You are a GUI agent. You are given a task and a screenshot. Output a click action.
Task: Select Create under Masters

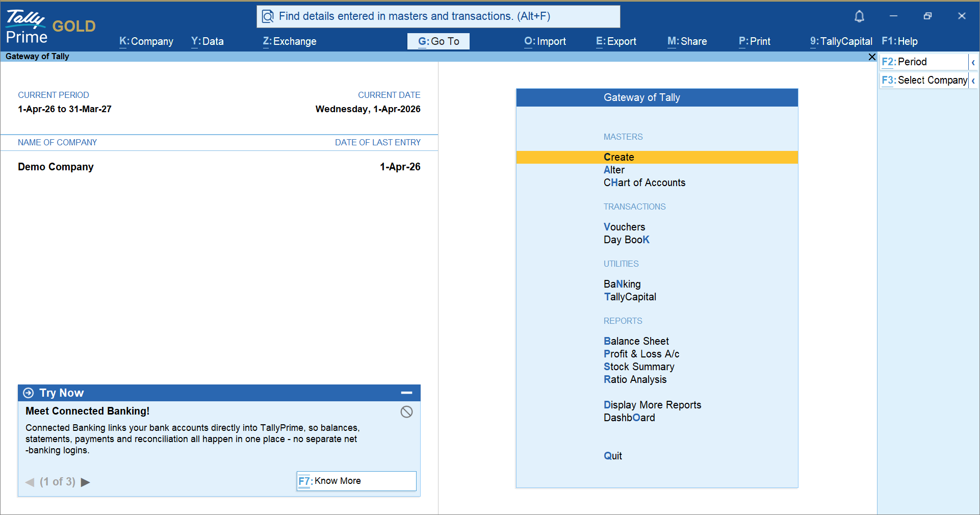pos(657,157)
